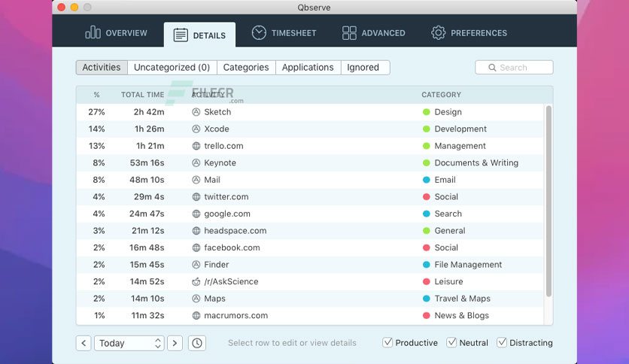
Task: Click the Management category label
Action: 460,146
